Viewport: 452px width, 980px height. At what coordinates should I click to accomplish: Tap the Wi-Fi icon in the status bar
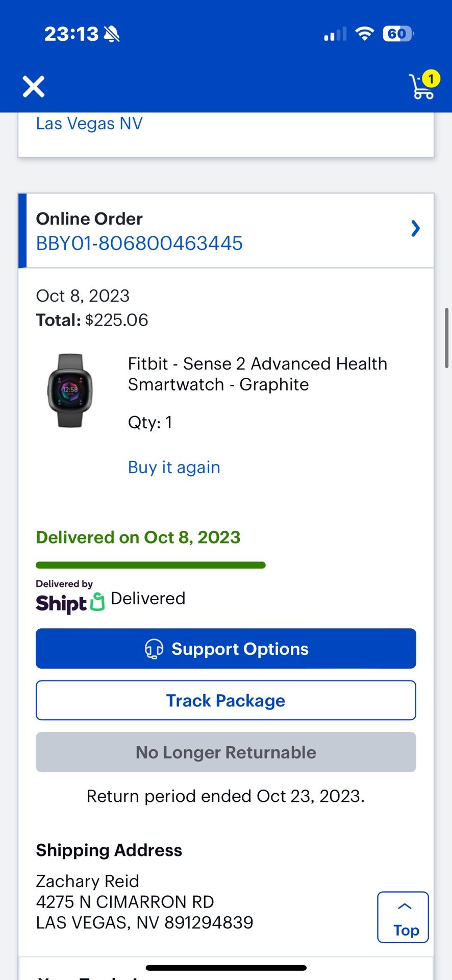click(365, 33)
